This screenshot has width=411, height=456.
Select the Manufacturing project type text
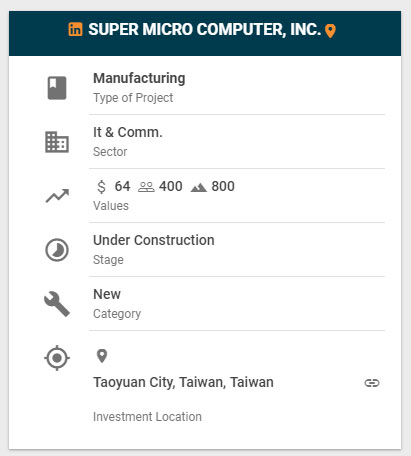click(139, 78)
